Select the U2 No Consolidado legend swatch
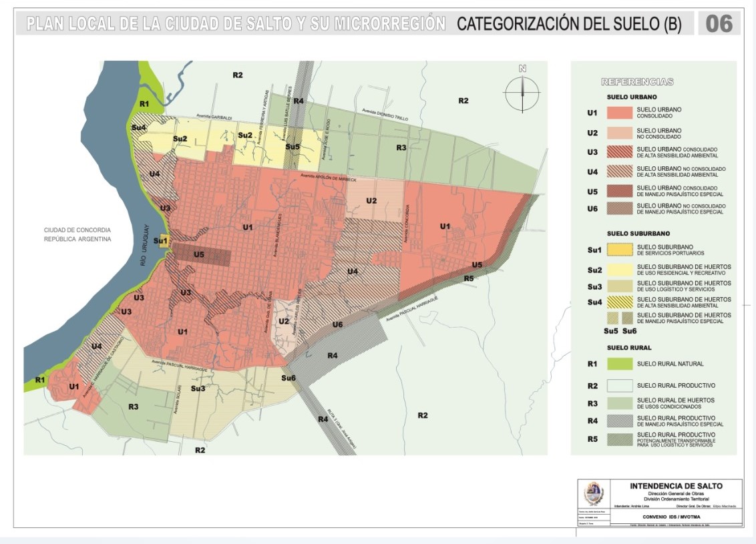 coord(619,133)
